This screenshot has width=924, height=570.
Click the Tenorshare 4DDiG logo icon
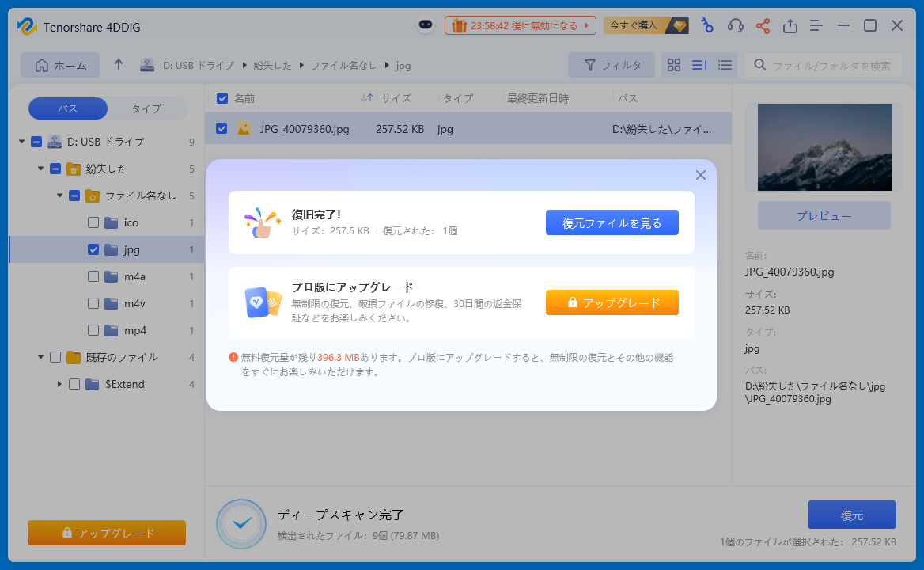pos(27,27)
